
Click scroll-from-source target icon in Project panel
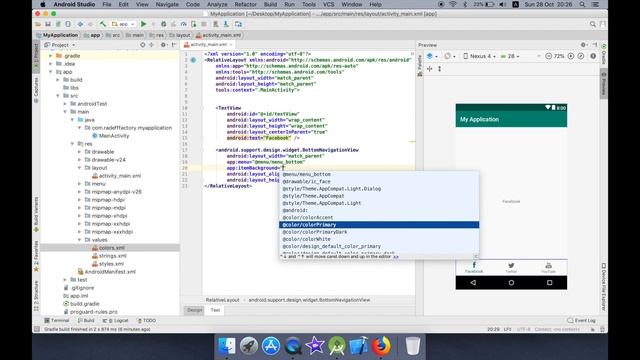[142, 45]
